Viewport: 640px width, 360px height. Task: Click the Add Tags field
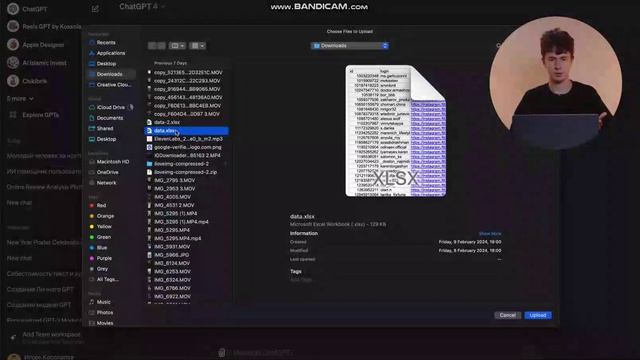point(301,280)
